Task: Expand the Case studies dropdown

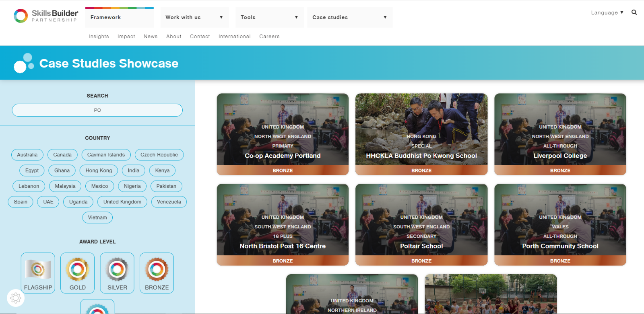Action: coord(350,17)
